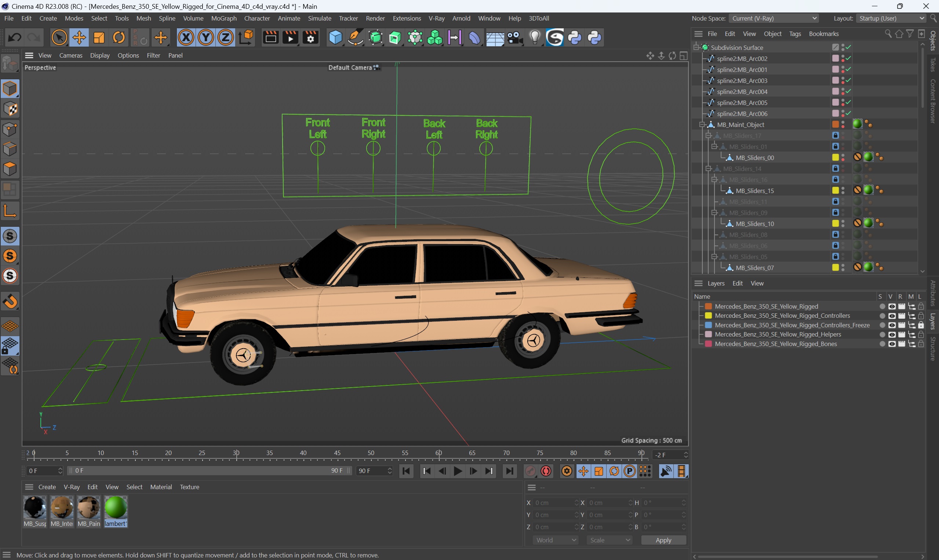This screenshot has height=560, width=939.
Task: Toggle Y axis lock
Action: tap(206, 37)
